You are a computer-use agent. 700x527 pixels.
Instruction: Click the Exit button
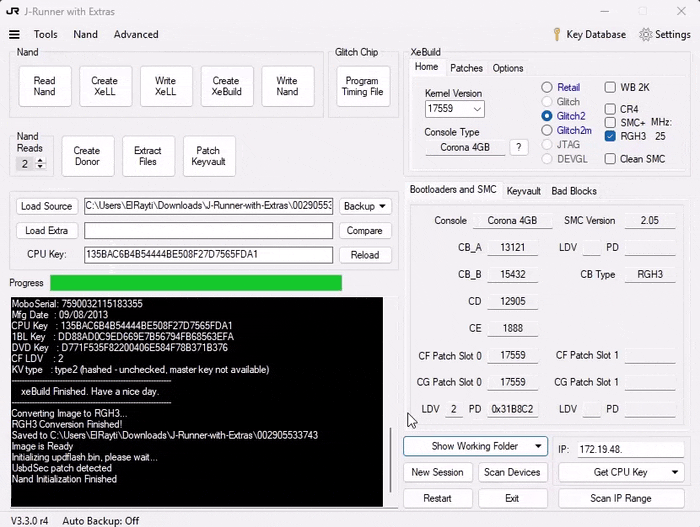click(512, 498)
